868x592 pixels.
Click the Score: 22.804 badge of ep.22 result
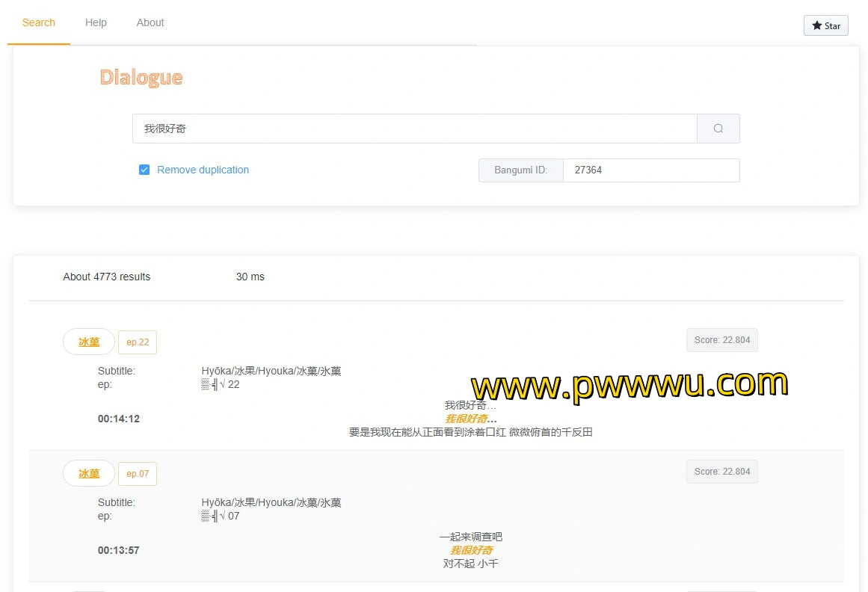(x=722, y=340)
